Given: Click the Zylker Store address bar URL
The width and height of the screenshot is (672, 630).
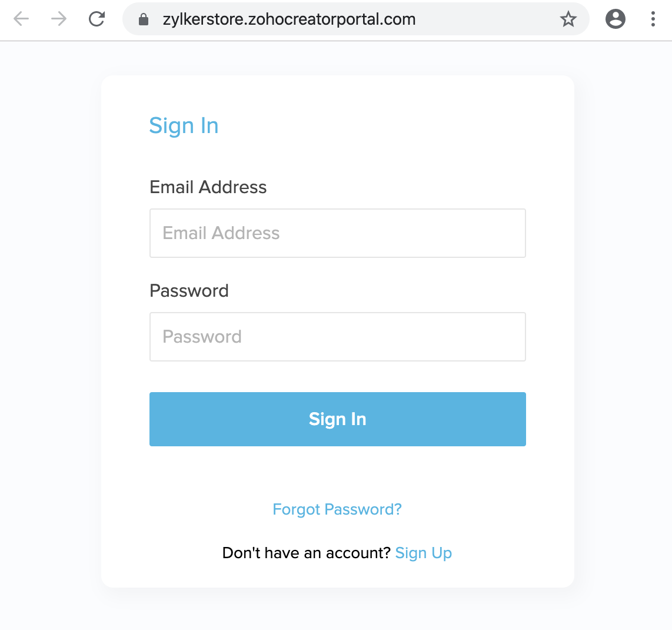Looking at the screenshot, I should coord(288,18).
